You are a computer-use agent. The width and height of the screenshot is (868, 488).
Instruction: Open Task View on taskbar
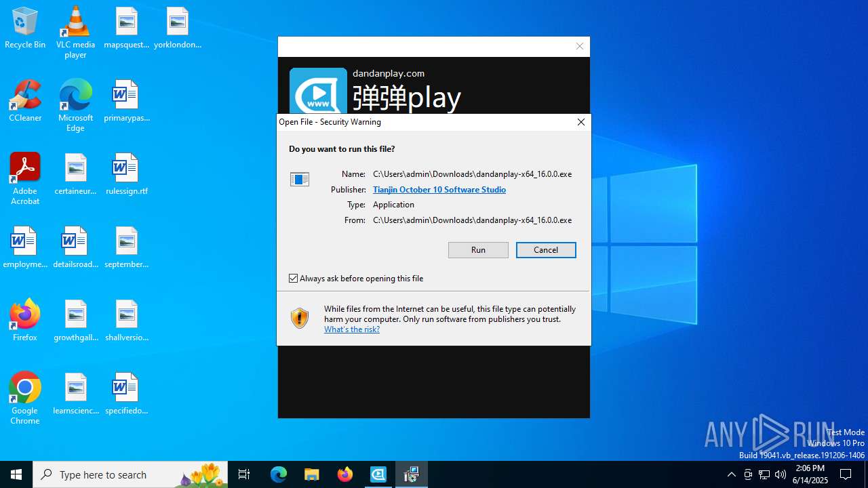(244, 474)
